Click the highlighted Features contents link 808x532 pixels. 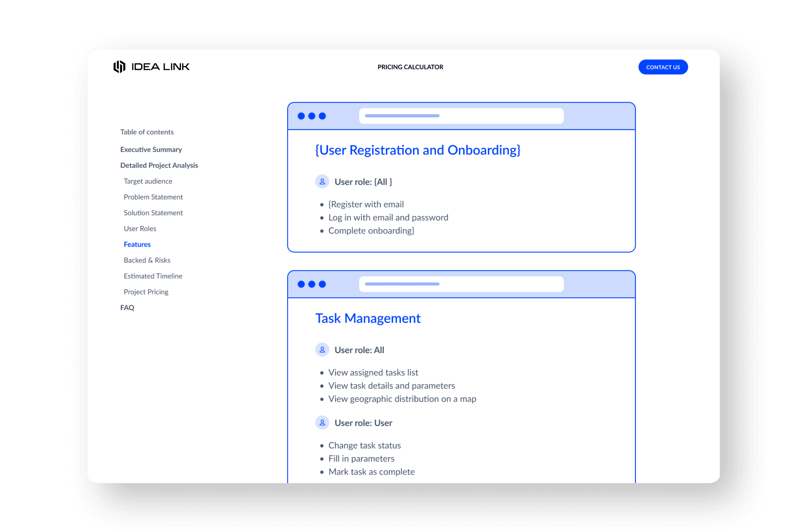pos(137,244)
